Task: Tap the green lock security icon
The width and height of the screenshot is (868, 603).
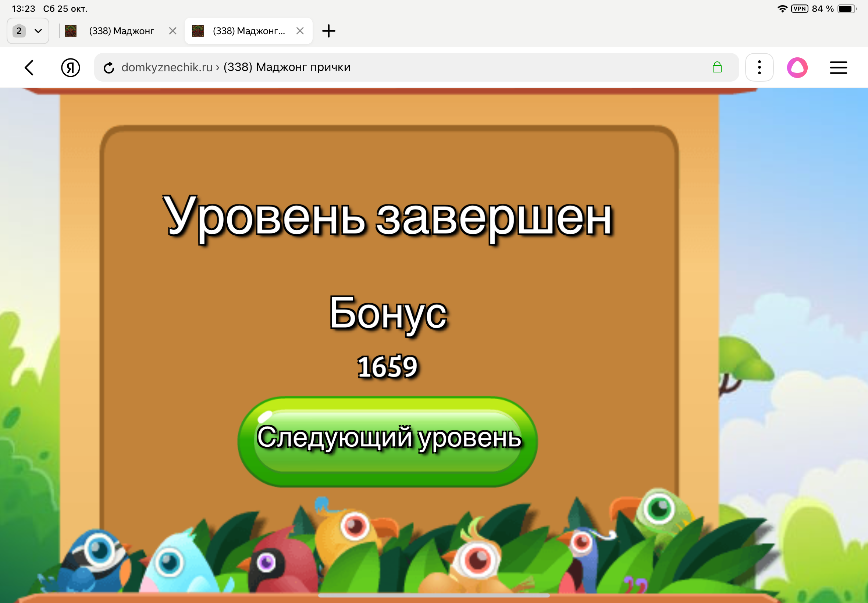Action: (x=717, y=68)
